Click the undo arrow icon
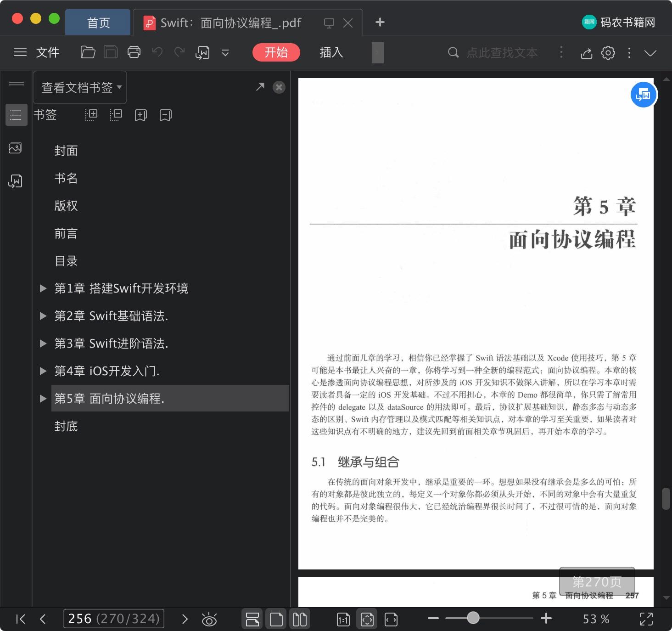This screenshot has width=672, height=631. click(157, 52)
